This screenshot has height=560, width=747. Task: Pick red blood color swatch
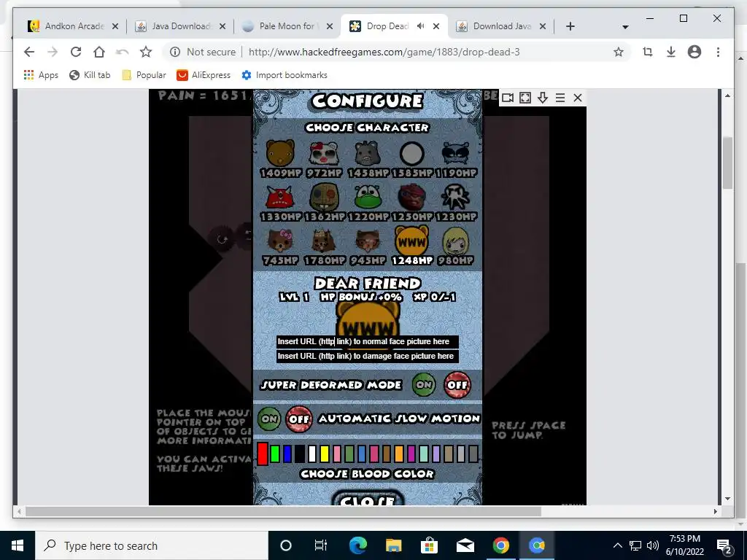coord(263,454)
